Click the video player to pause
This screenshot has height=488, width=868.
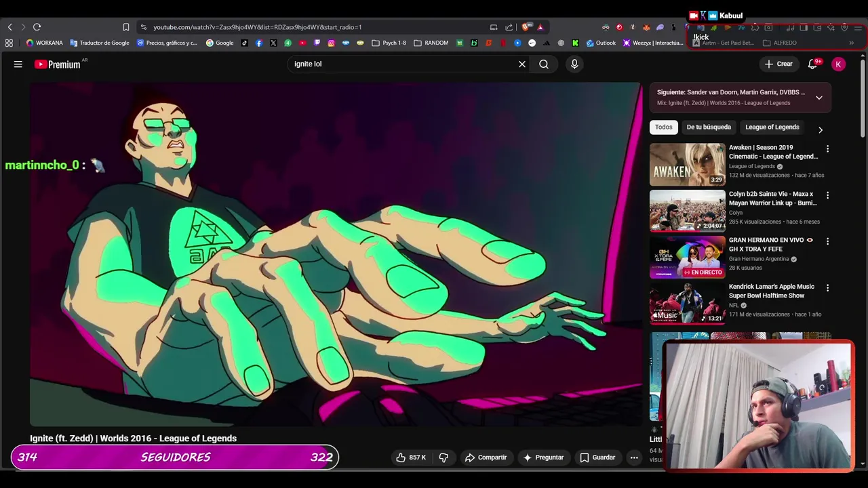pos(336,254)
